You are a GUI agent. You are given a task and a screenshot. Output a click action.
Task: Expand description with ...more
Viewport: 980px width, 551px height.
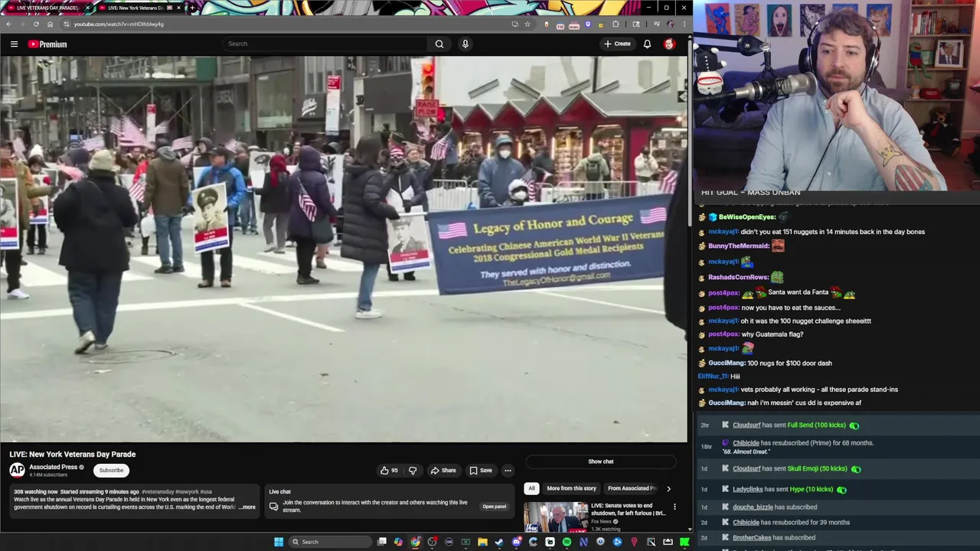click(x=247, y=507)
